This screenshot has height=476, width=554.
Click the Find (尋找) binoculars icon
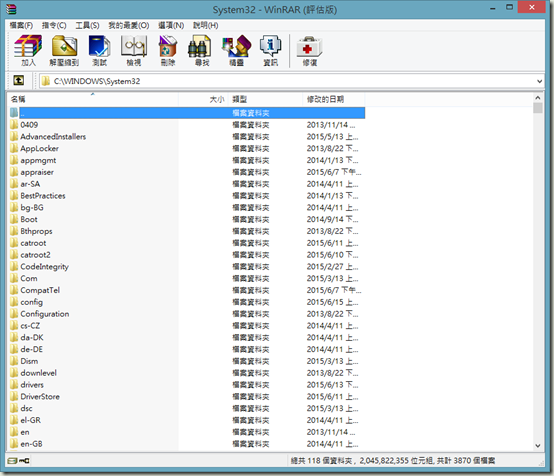[200, 46]
